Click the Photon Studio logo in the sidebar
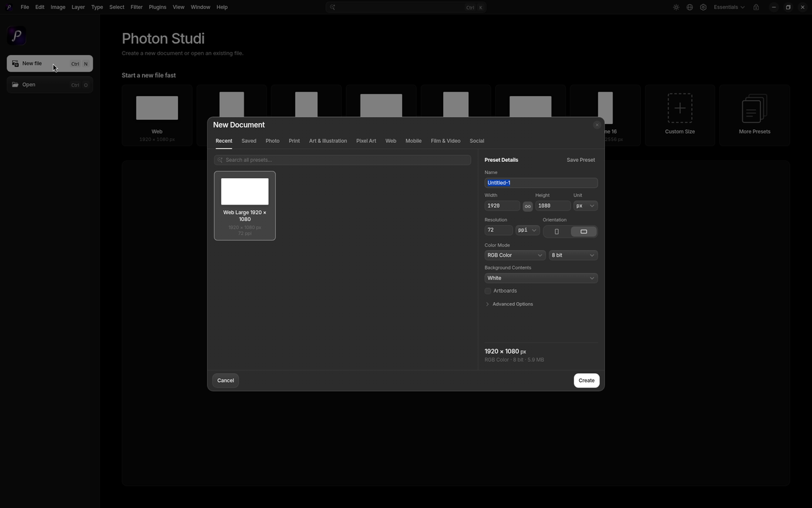The height and width of the screenshot is (508, 812). coord(17,35)
